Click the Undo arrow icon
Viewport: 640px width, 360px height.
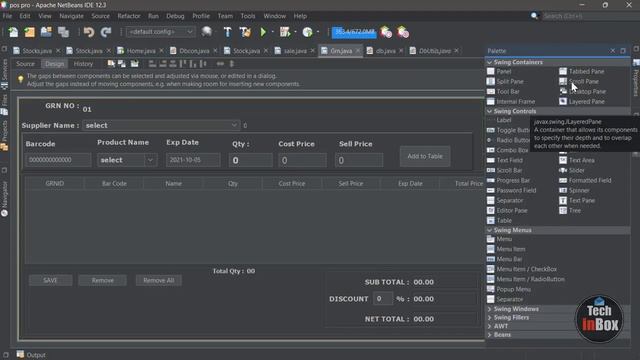coord(89,32)
